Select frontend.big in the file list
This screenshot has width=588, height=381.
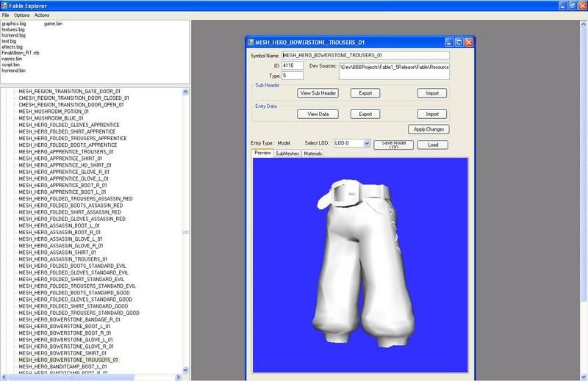(13, 35)
